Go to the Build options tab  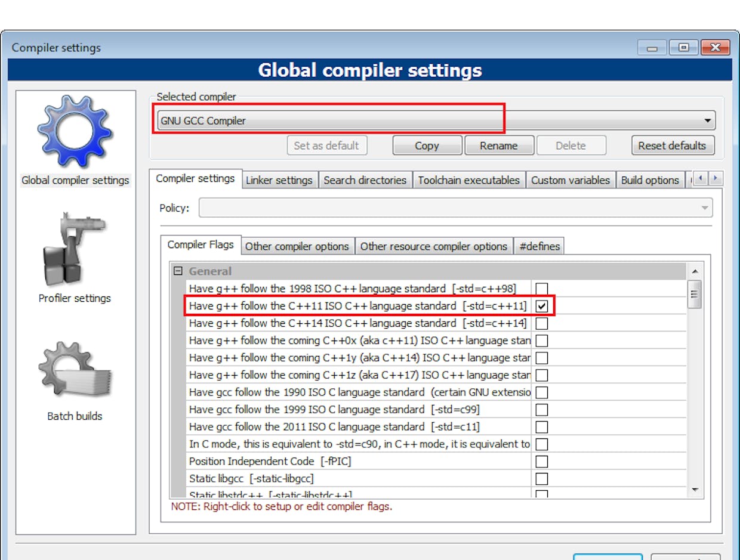tap(650, 180)
